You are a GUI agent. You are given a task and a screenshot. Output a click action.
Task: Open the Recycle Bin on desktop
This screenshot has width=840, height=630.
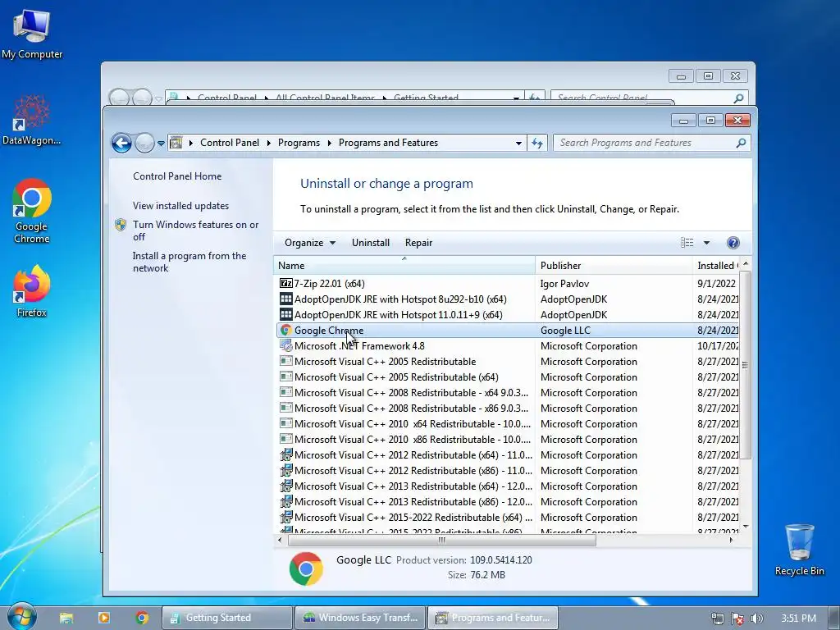click(799, 550)
